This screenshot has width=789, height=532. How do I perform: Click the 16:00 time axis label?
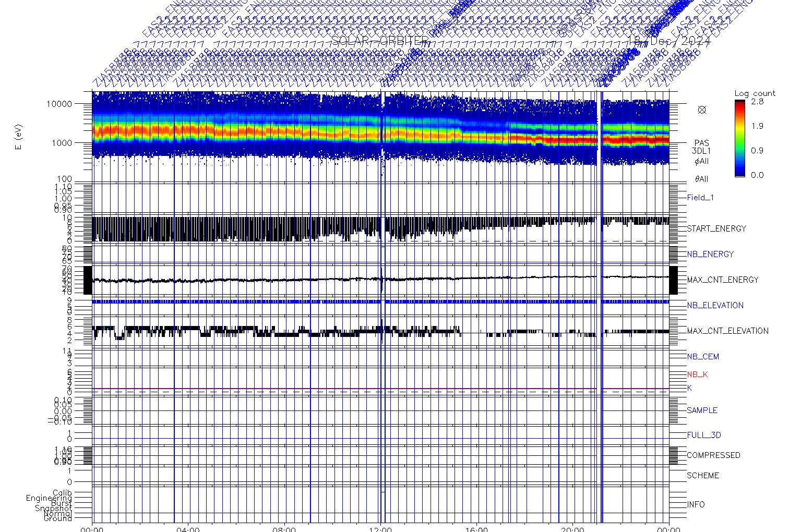coord(476,528)
